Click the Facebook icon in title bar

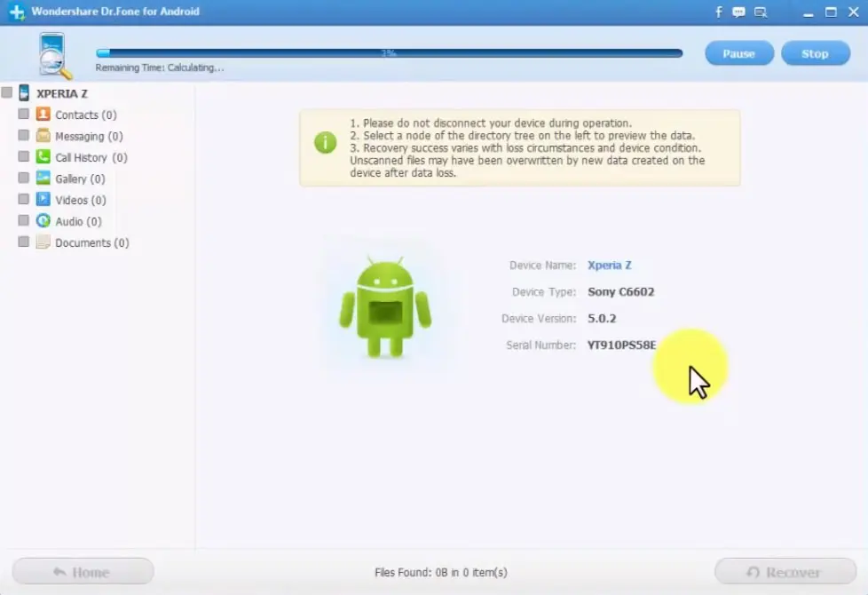719,12
